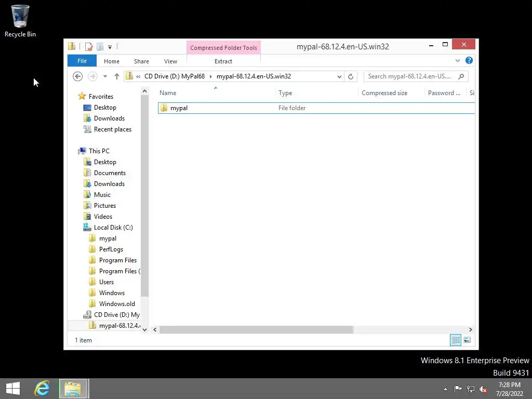Refresh the current folder view
Viewport: 532px width, 399px height.
[x=351, y=77]
